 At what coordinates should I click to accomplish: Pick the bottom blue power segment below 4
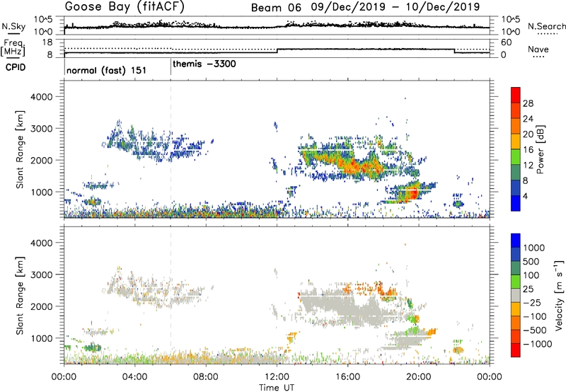click(x=516, y=203)
